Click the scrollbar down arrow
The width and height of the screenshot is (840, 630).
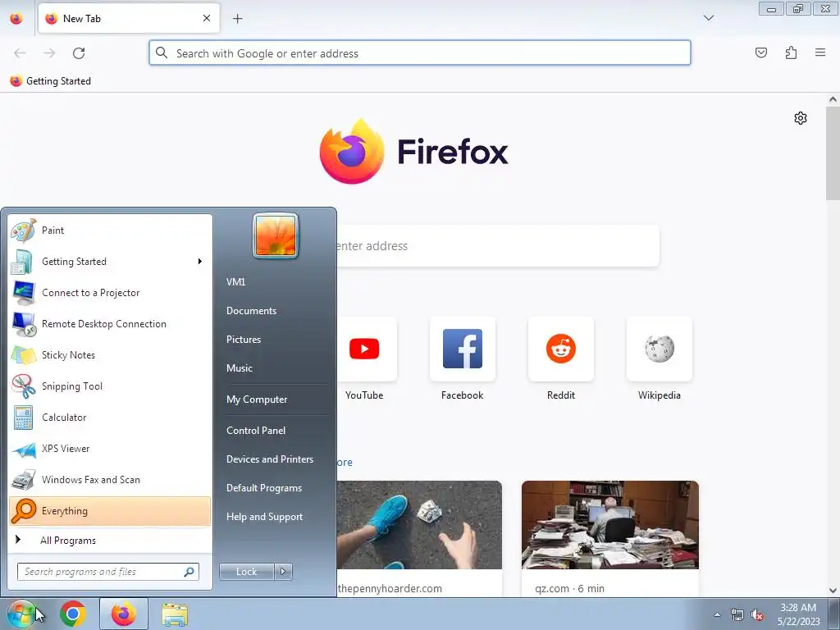[833, 591]
